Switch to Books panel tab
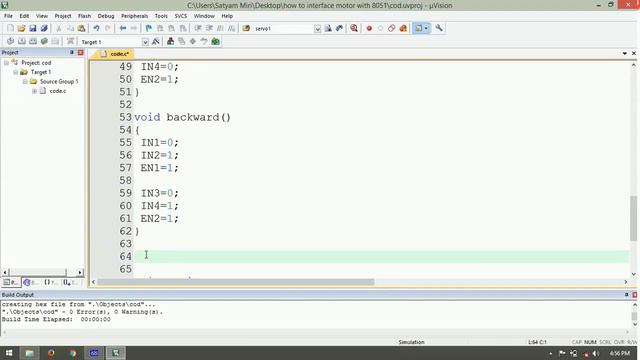The width and height of the screenshot is (640, 360). click(31, 282)
